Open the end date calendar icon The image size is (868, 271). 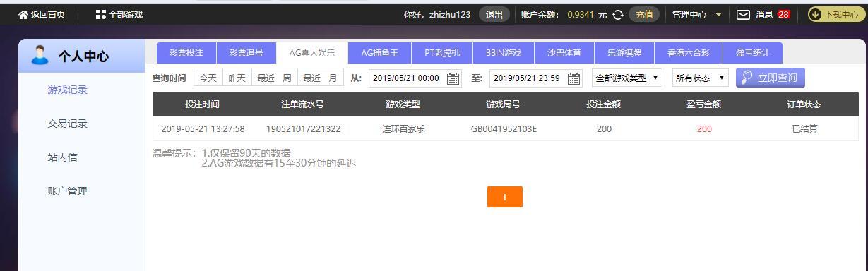pos(573,78)
